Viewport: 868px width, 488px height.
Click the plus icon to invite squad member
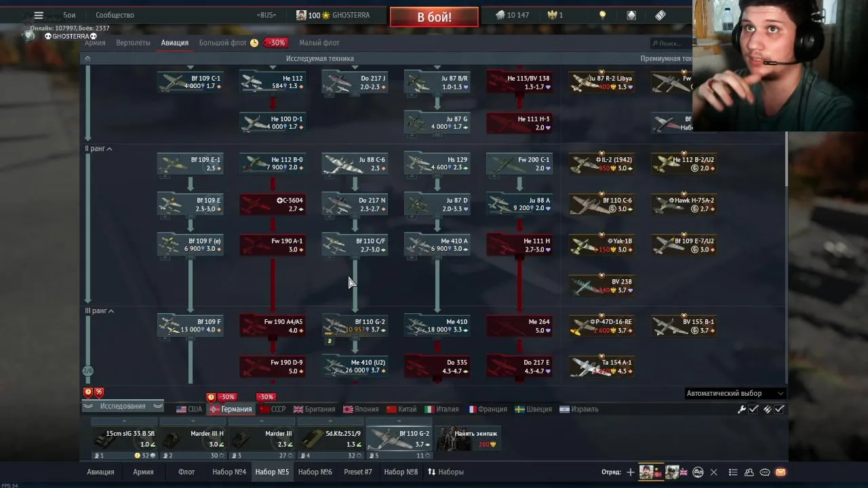point(631,472)
